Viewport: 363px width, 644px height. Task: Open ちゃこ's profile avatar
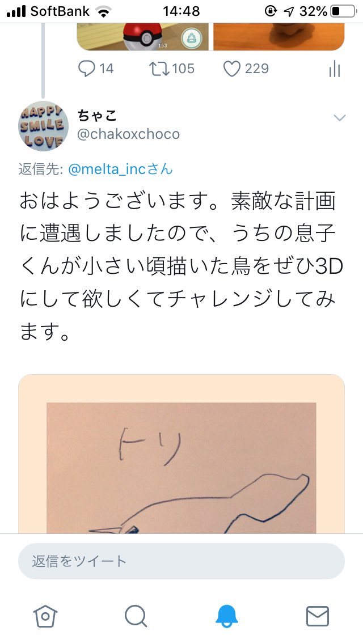pyautogui.click(x=43, y=126)
